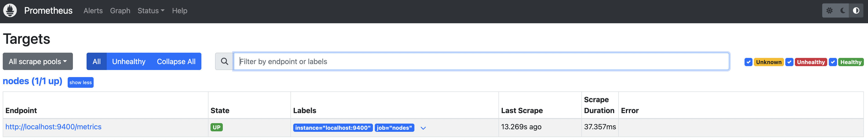This screenshot has width=868, height=140.
Task: Expand the Status menu in navbar
Action: pos(151,11)
